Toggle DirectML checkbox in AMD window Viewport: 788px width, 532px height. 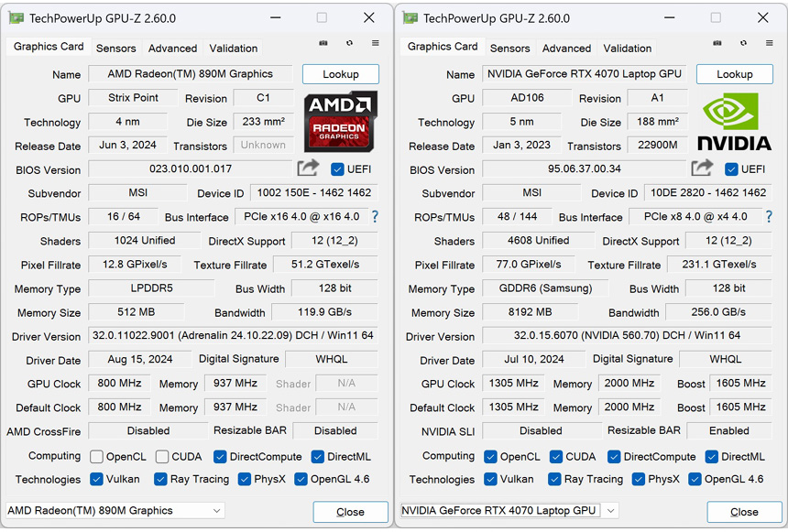coord(318,457)
